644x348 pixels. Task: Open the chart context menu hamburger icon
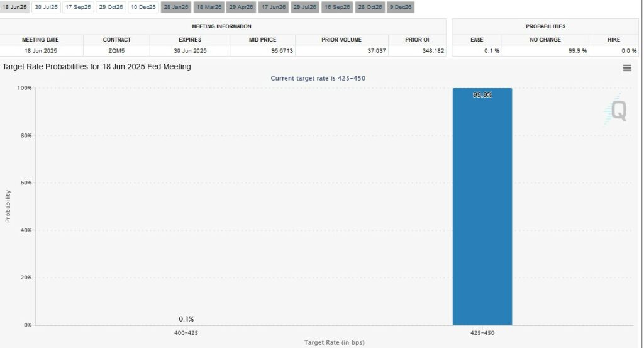(x=626, y=68)
